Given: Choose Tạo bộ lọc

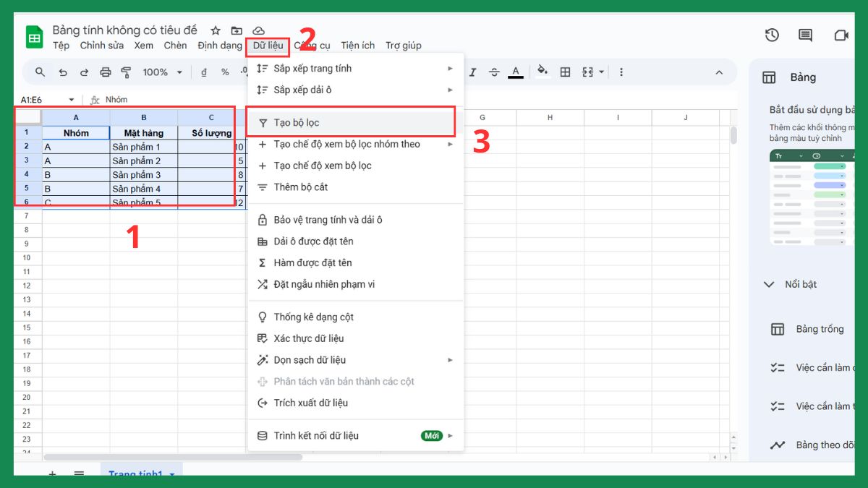Looking at the screenshot, I should click(x=356, y=123).
